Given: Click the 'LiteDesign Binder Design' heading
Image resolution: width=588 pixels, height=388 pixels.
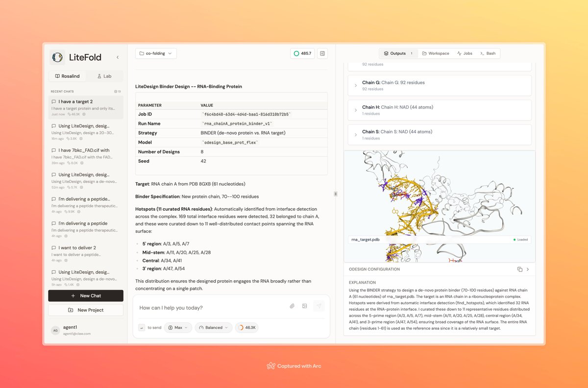Looking at the screenshot, I should tap(189, 87).
